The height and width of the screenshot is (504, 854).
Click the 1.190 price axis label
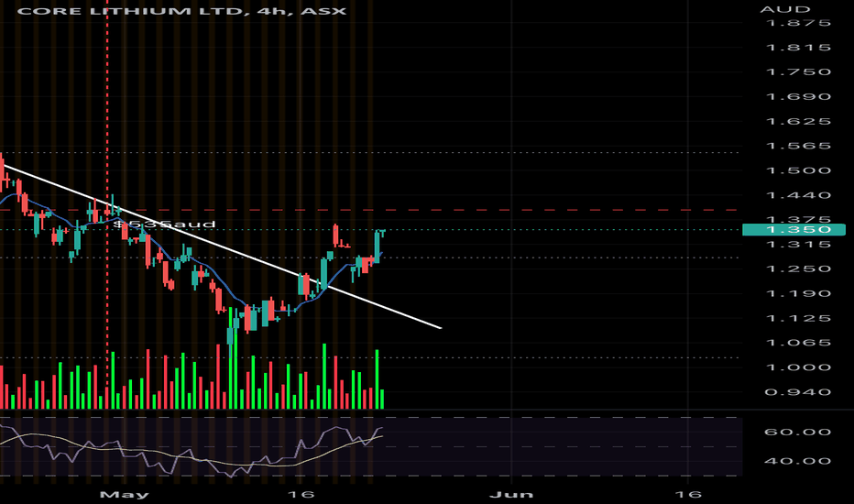[x=798, y=293]
